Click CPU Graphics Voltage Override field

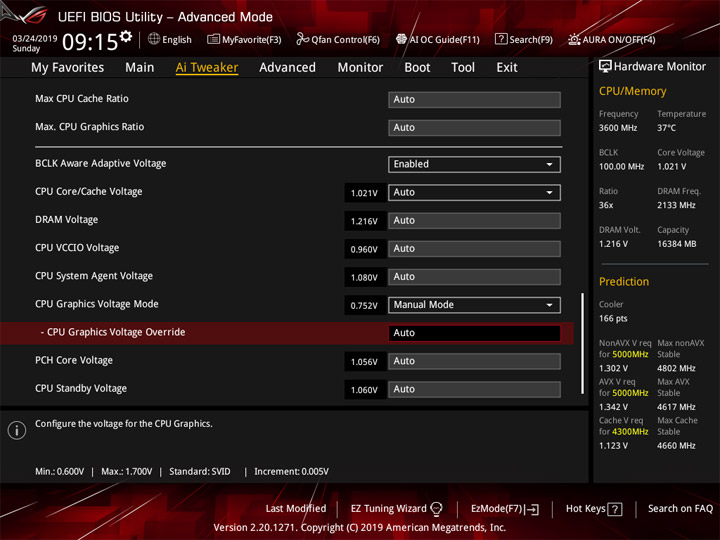pos(474,333)
